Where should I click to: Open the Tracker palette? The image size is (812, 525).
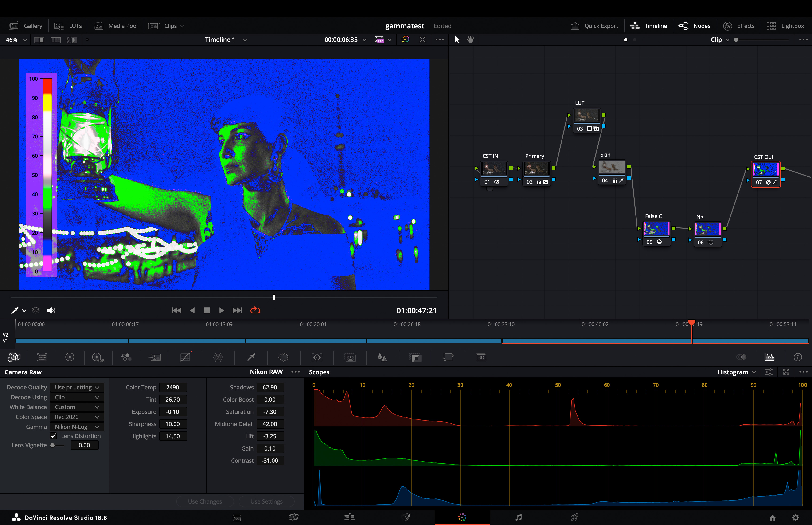coord(316,357)
